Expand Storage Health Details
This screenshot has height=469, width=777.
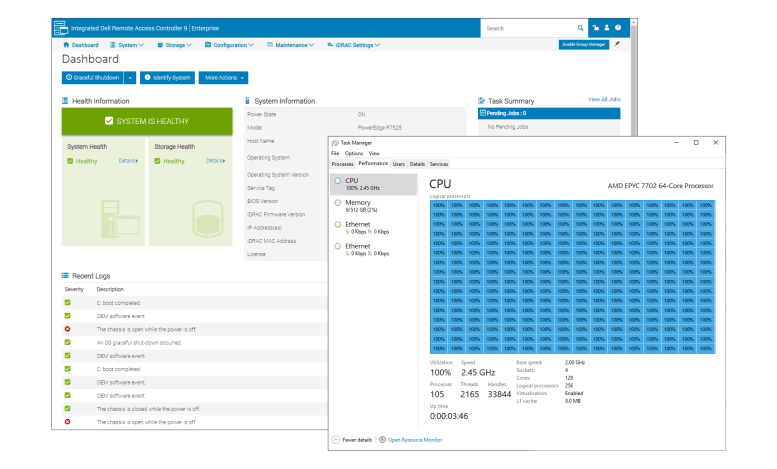[216, 161]
